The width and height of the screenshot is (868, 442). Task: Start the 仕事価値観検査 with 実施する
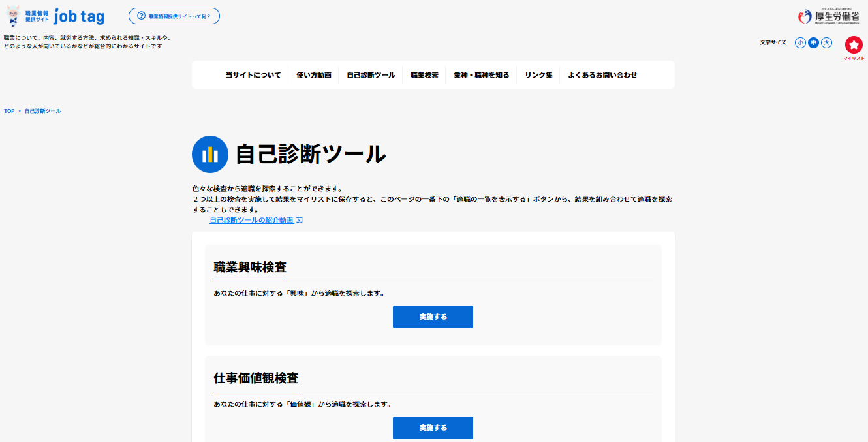[x=433, y=428]
